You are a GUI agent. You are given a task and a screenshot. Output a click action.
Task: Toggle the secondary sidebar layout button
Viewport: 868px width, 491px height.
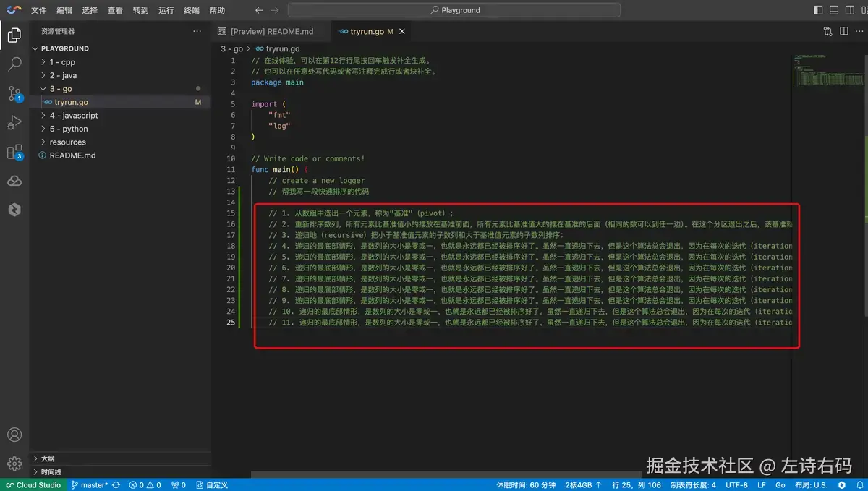point(851,10)
